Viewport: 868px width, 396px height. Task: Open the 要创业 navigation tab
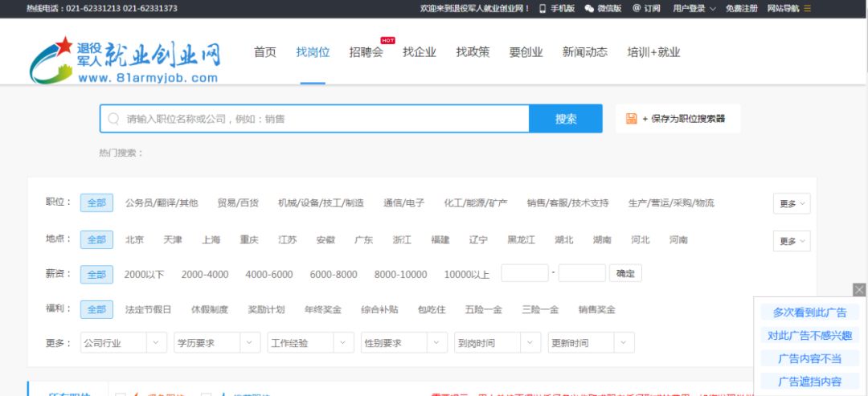[x=526, y=52]
